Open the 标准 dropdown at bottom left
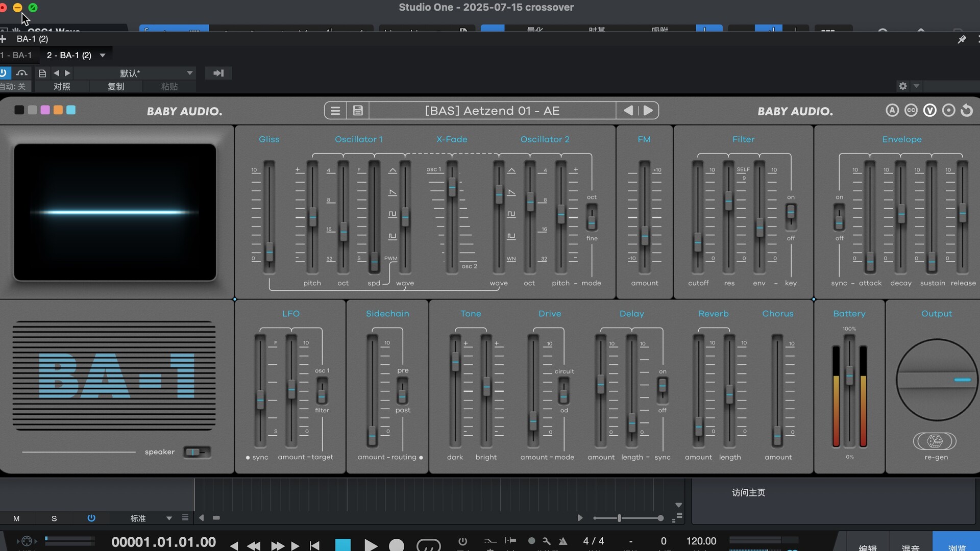980x551 pixels. [151, 518]
